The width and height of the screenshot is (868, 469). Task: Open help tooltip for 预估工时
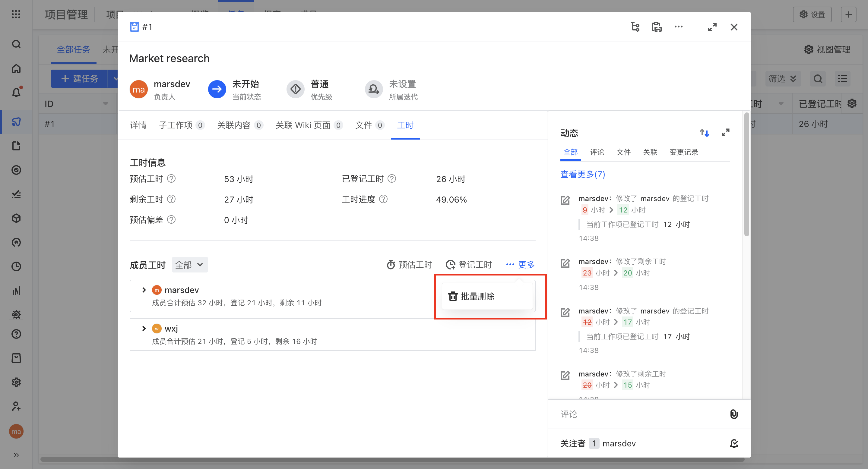[x=171, y=178]
